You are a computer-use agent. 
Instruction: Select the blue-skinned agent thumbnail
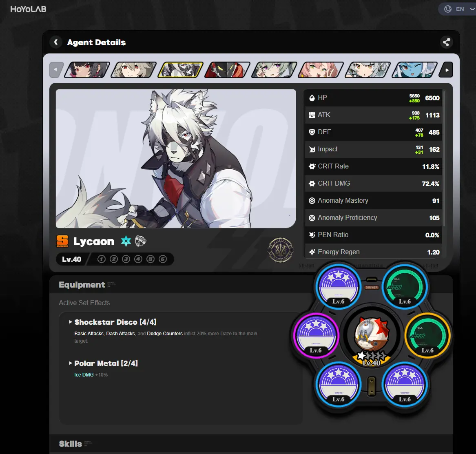[x=415, y=70]
